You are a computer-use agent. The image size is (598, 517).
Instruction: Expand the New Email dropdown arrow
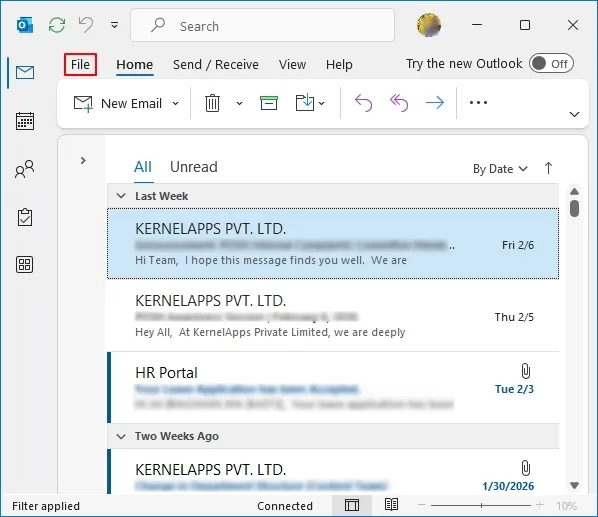[175, 103]
